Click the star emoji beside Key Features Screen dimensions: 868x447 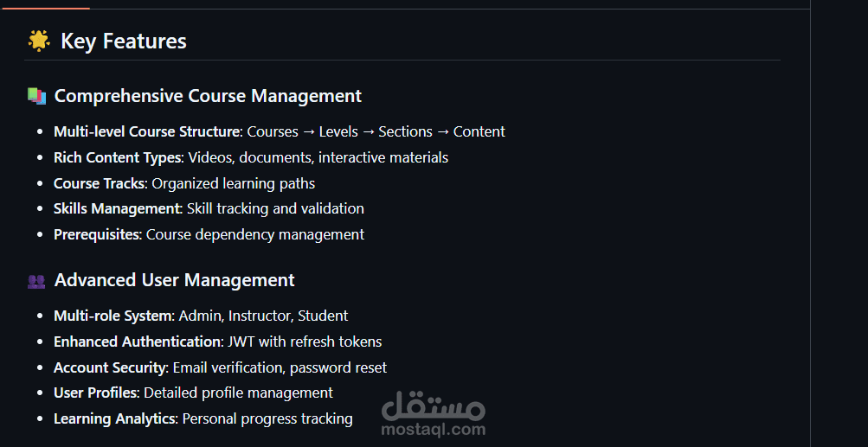[39, 42]
